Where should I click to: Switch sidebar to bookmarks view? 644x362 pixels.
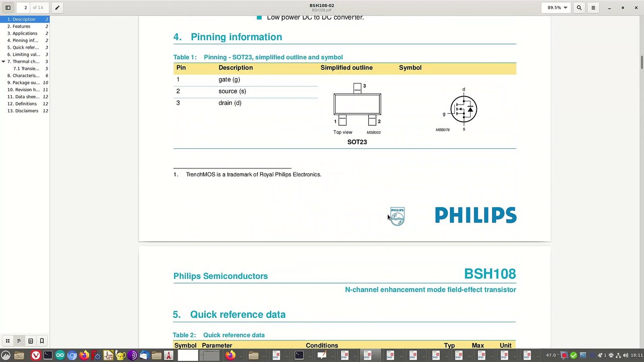[x=42, y=341]
